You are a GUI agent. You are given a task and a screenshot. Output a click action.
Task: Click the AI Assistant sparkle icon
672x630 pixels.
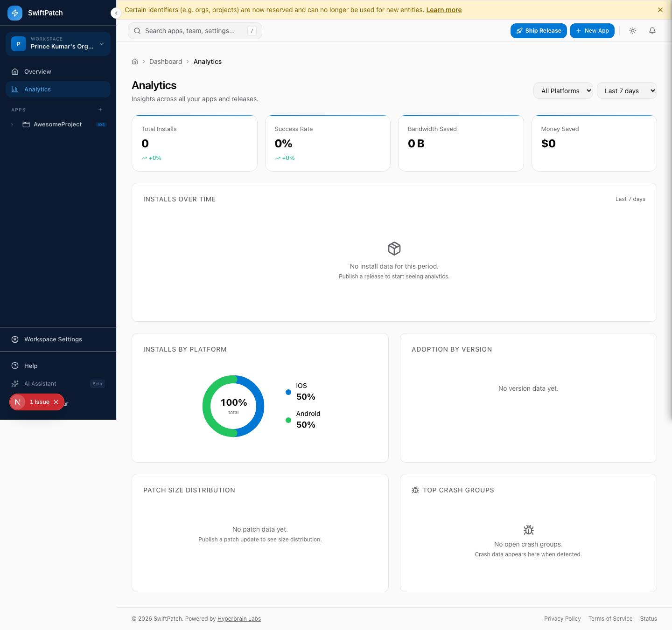click(x=15, y=383)
